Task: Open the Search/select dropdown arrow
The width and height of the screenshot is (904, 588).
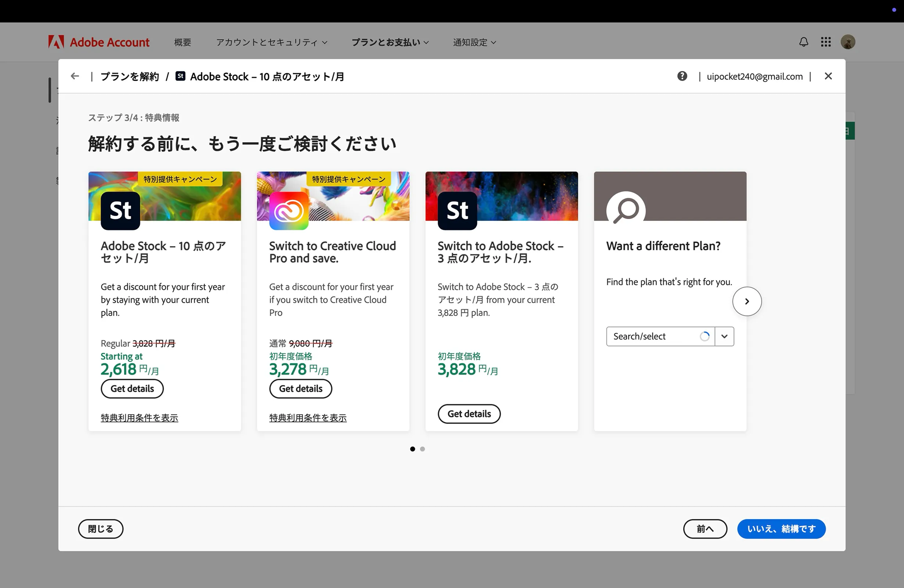Action: point(724,336)
